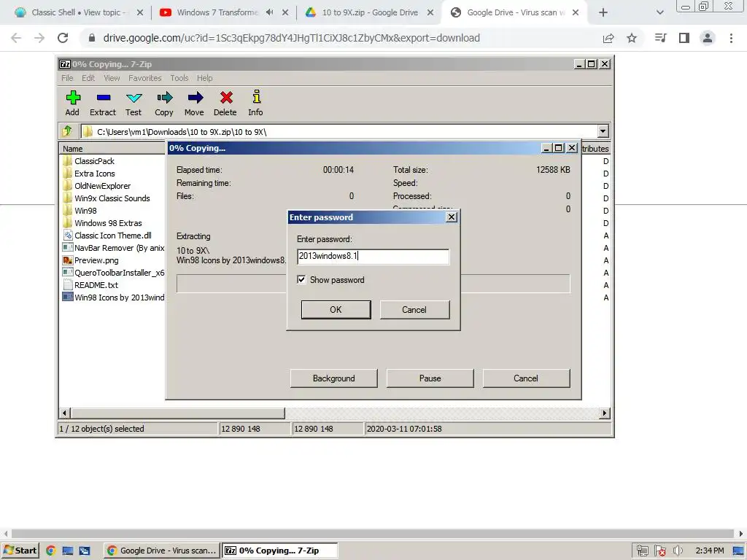Screen dimensions: 747x560
Task: Click the Chrome icon in the quick launch
Action: pyautogui.click(x=51, y=551)
